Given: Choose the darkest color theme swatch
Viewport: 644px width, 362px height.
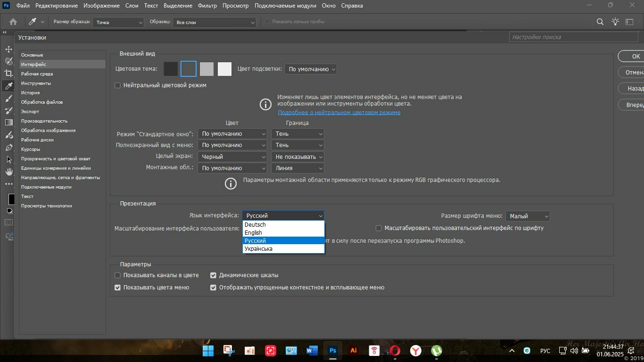Looking at the screenshot, I should (x=171, y=69).
